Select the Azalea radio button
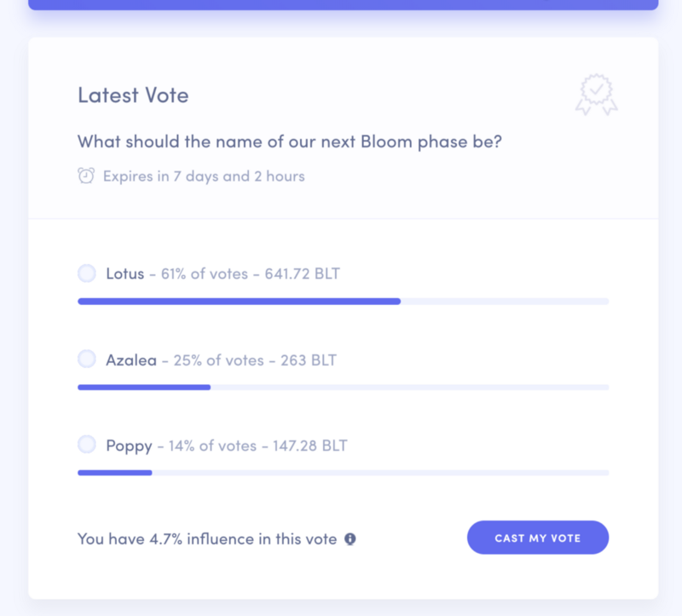The image size is (682, 616). click(87, 359)
